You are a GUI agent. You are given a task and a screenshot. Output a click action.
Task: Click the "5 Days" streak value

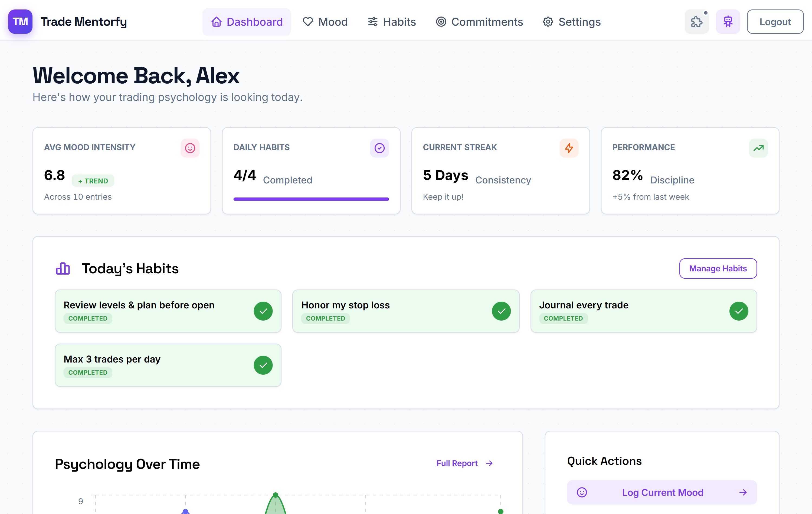446,175
